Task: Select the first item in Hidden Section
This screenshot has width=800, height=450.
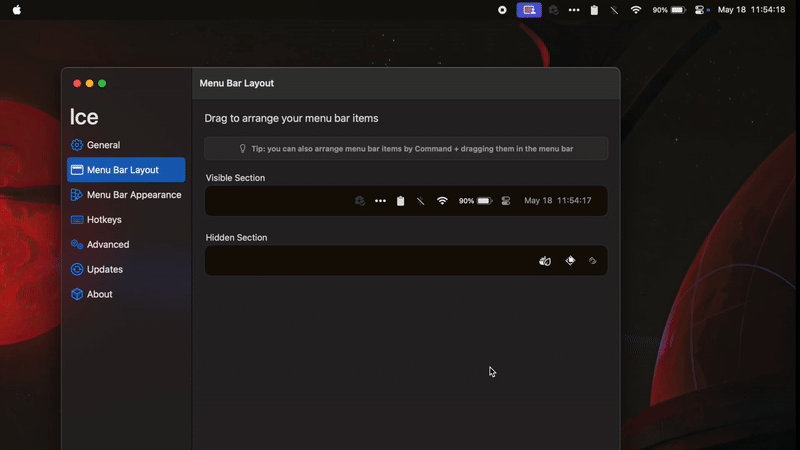Action: click(545, 261)
